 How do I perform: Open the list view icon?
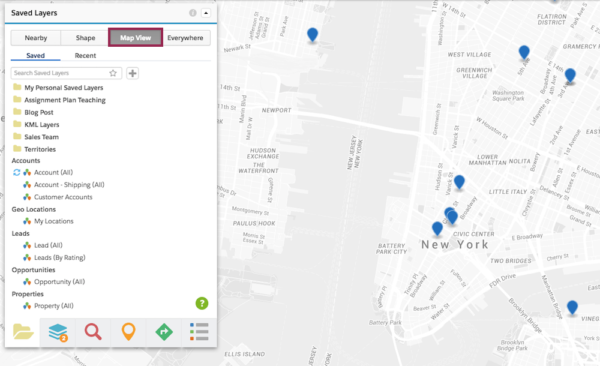point(199,332)
